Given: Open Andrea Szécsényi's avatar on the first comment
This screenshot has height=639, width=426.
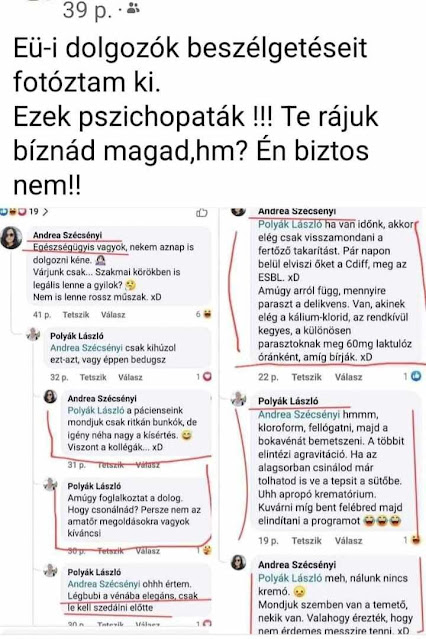Looking at the screenshot, I should pos(11,238).
